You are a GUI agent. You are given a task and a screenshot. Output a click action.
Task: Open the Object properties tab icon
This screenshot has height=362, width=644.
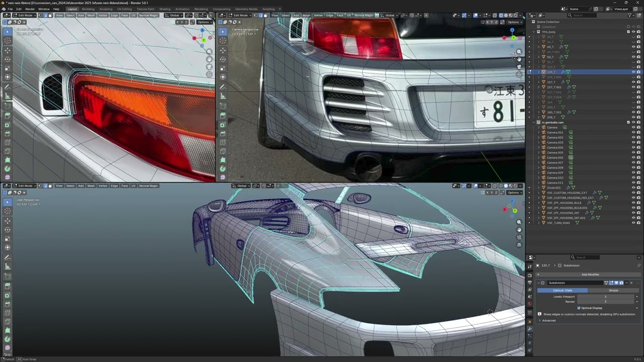click(x=530, y=322)
